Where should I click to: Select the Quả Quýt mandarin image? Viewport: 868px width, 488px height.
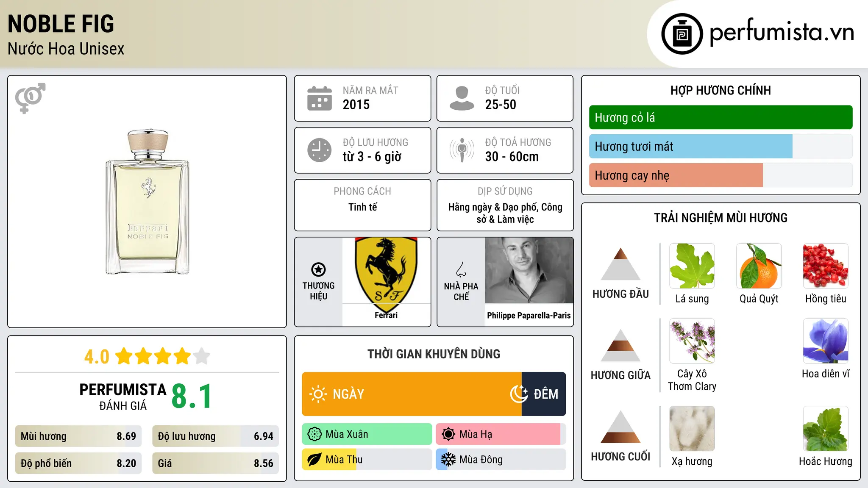tap(759, 266)
